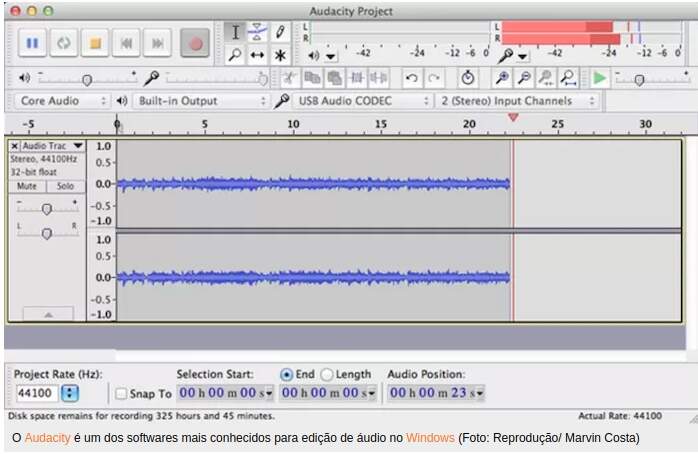Select the End radio button
698x454 pixels.
287,374
